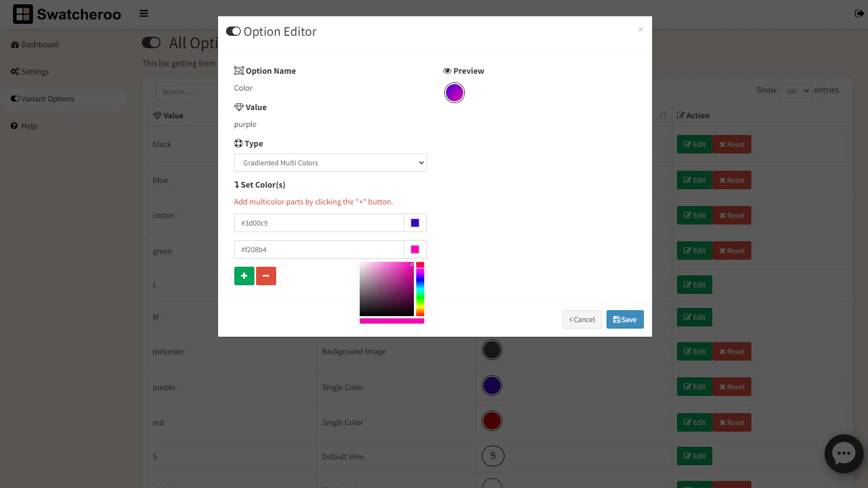Screen dimensions: 868x488
Task: Click the logout icon at top right
Action: pyautogui.click(x=859, y=14)
